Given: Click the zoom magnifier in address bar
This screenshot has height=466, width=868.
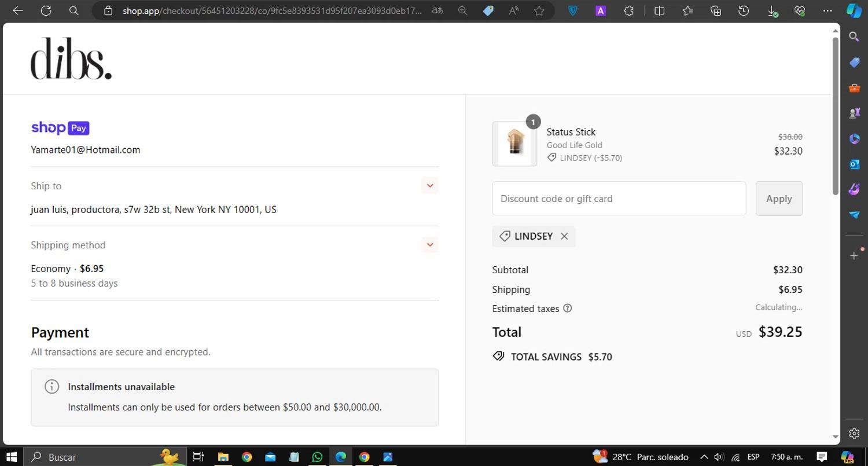Looking at the screenshot, I should 462,10.
